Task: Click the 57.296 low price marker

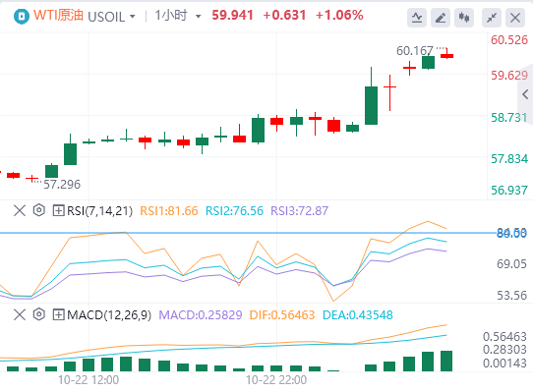Action: point(62,185)
